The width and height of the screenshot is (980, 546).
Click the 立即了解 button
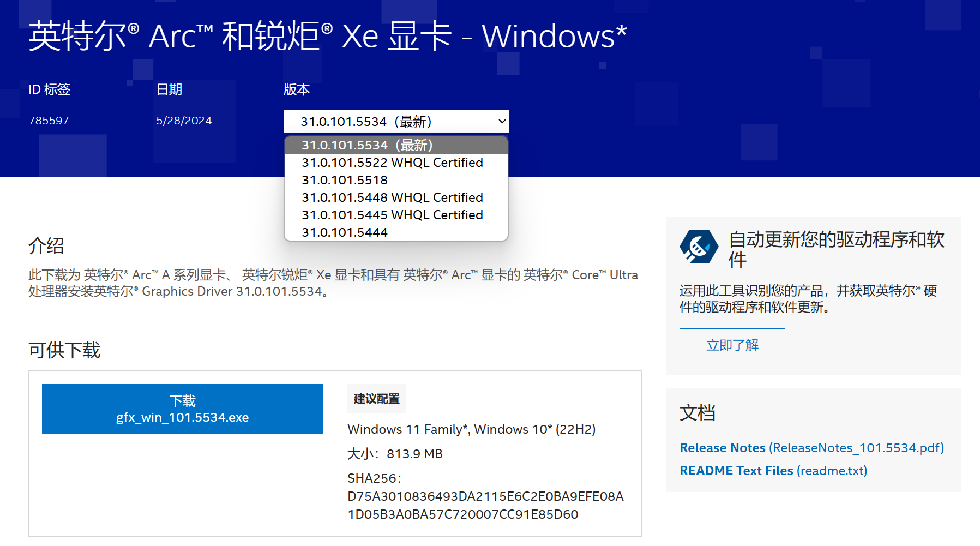(732, 345)
